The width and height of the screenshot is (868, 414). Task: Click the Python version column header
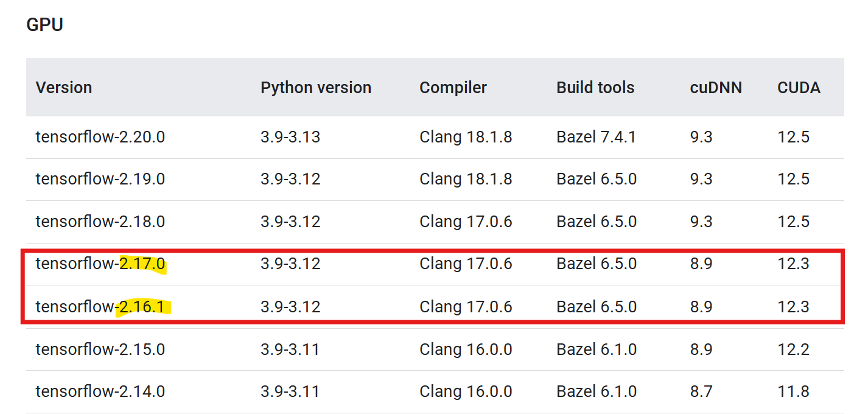click(315, 88)
